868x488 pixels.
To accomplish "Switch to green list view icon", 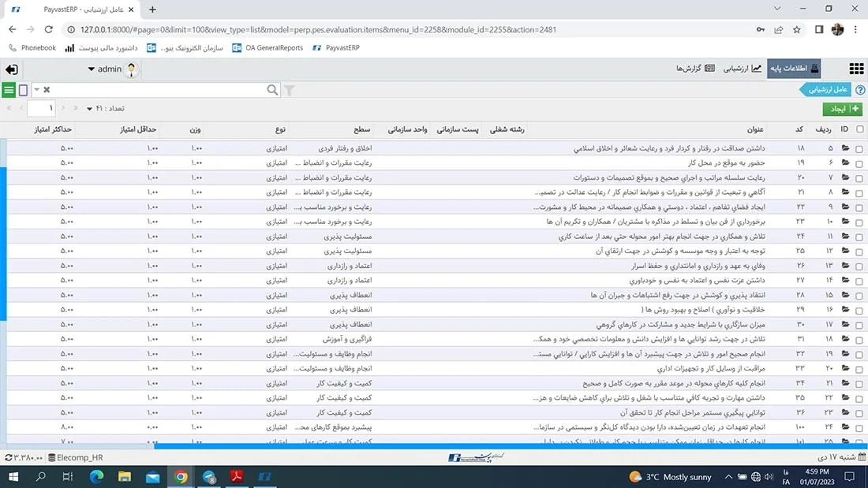I will (9, 90).
